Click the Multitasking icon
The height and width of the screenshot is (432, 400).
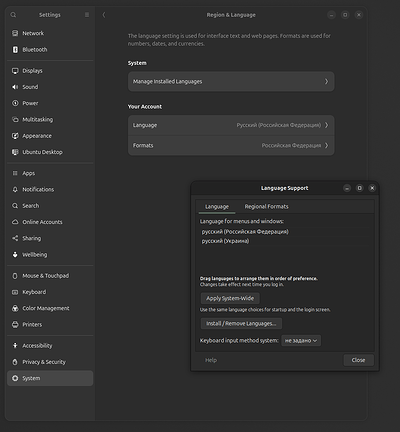(15, 119)
